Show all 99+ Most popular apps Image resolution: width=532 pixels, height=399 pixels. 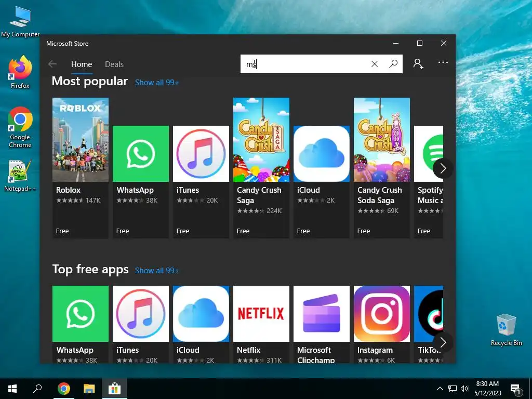click(x=157, y=83)
